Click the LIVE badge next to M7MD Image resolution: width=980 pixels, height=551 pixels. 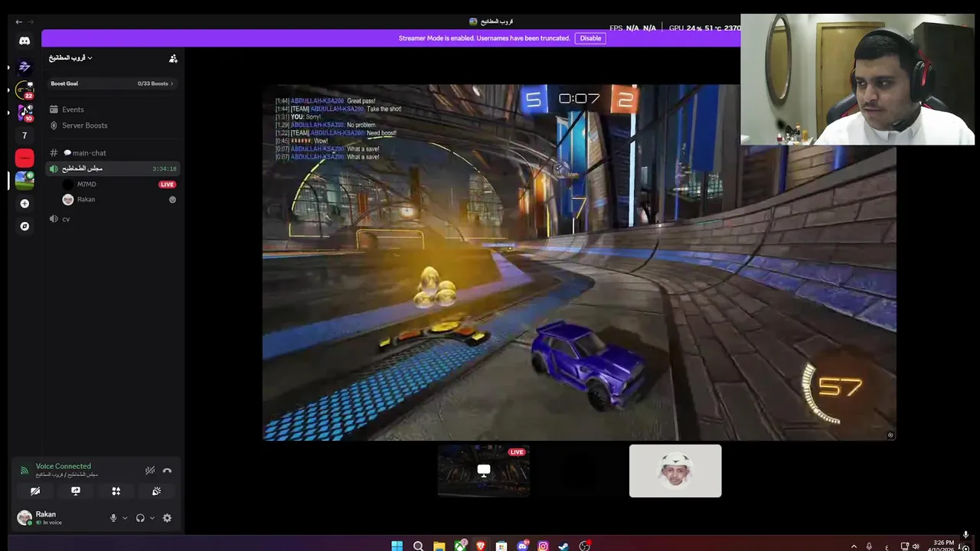167,184
